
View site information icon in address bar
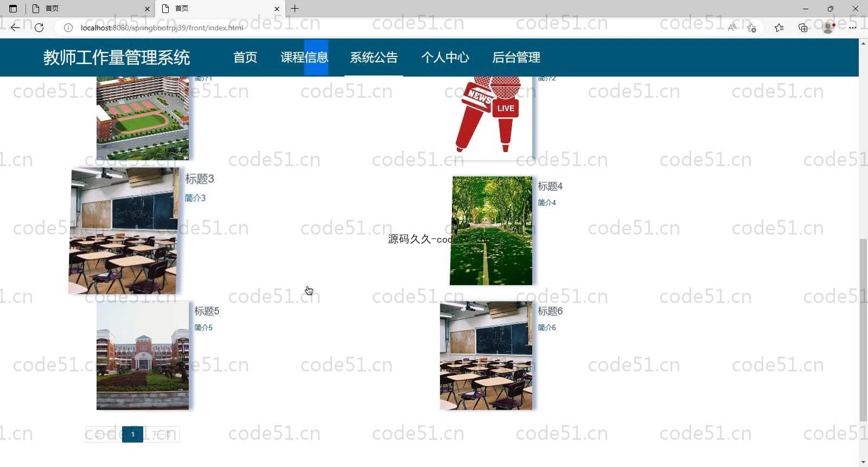pos(68,28)
